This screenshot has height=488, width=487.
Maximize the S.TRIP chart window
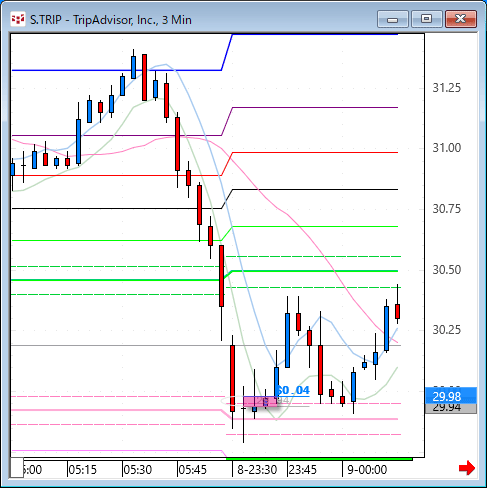(426, 19)
